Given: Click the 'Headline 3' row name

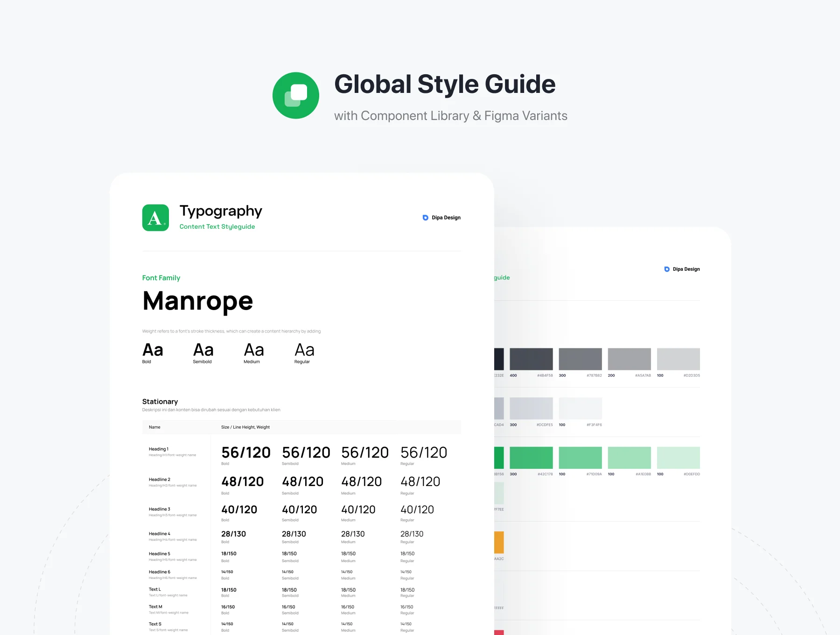Looking at the screenshot, I should click(160, 509).
